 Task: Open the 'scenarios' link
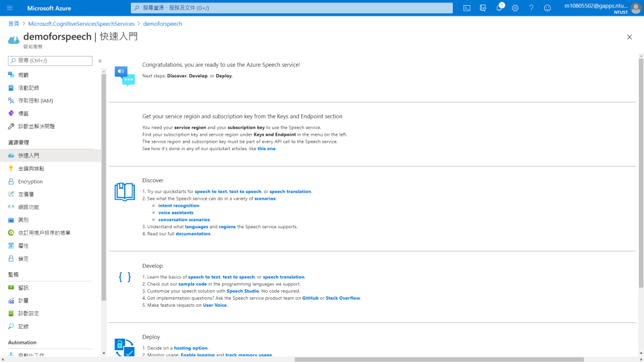(265, 198)
